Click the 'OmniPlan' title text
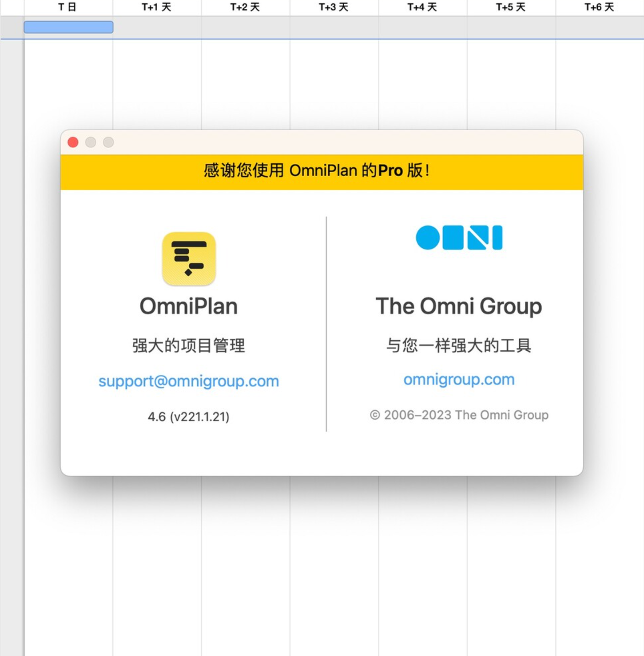 click(x=189, y=306)
